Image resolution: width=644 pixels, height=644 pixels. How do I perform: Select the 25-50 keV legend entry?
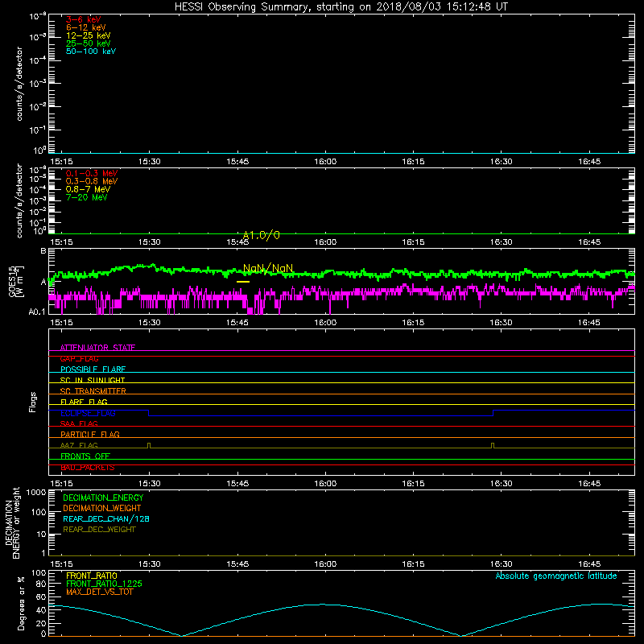click(x=89, y=43)
